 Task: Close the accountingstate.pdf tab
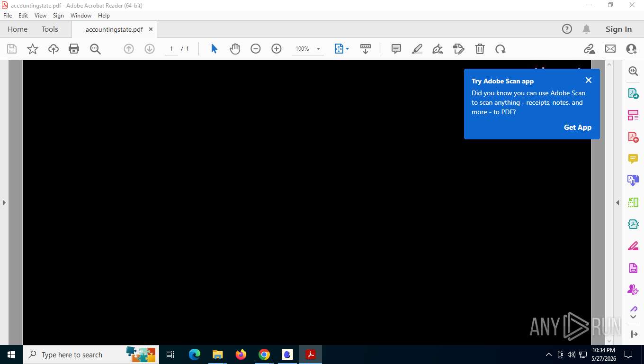(151, 29)
